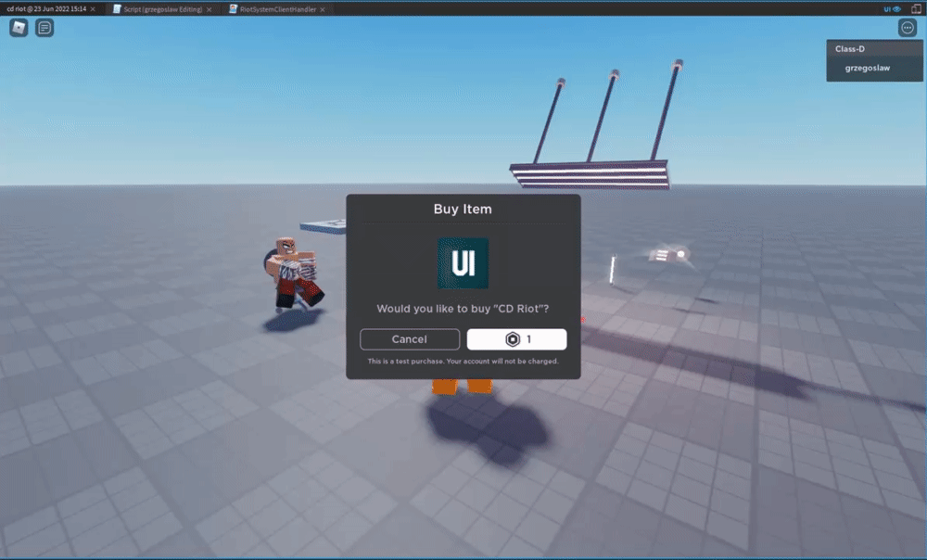Viewport: 927px width, 560px height.
Task: Open the chat icon
Action: click(44, 28)
